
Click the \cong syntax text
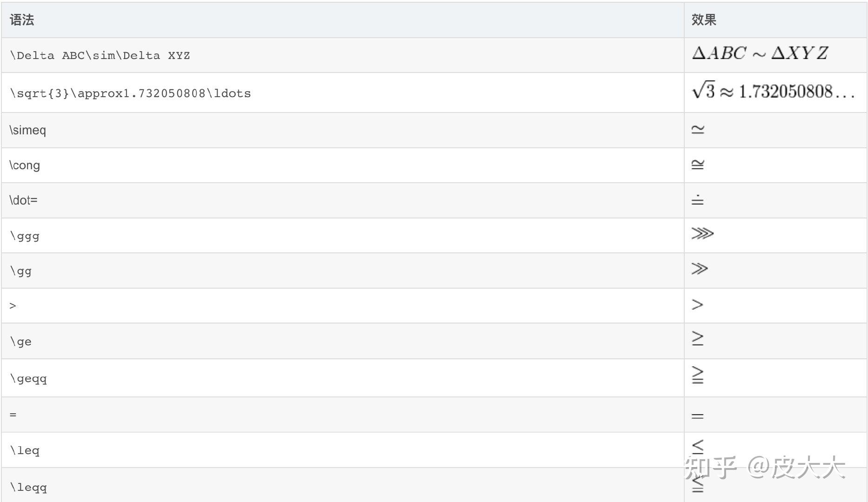coord(25,165)
